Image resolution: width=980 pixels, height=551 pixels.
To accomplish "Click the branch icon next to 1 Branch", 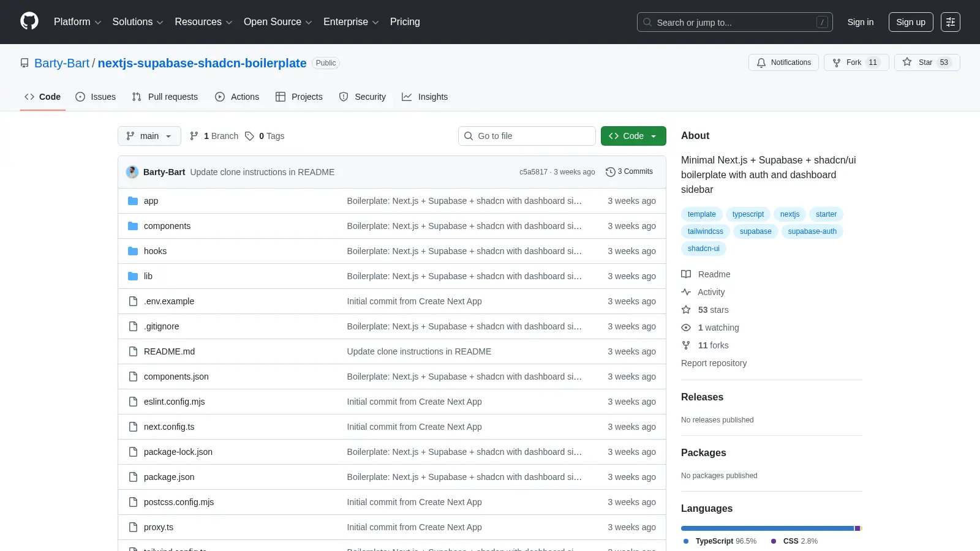I will (194, 136).
